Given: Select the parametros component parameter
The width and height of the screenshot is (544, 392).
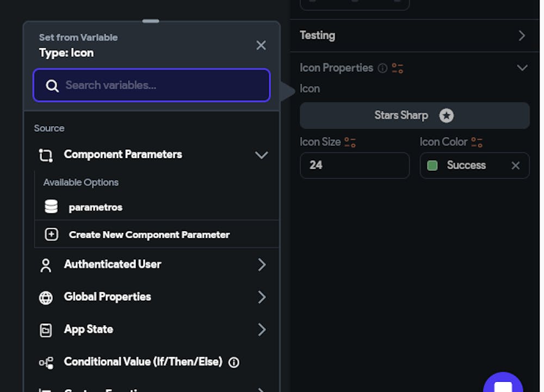Looking at the screenshot, I should (x=96, y=207).
